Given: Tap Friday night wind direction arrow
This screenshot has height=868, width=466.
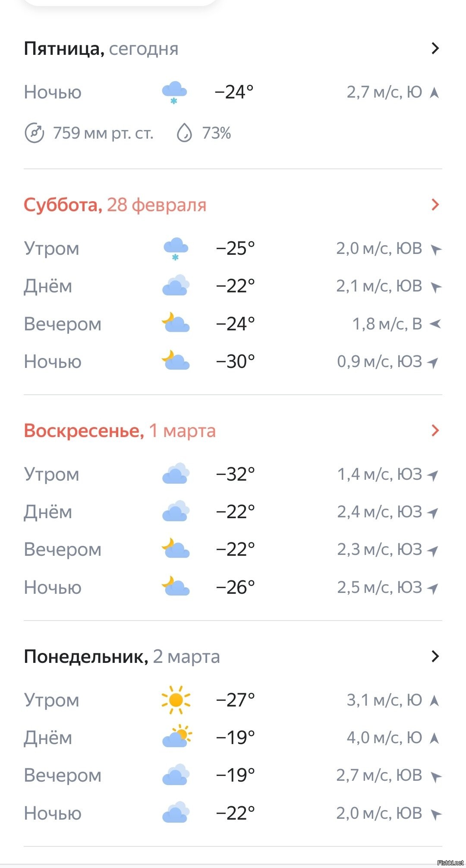Looking at the screenshot, I should click(x=435, y=92).
